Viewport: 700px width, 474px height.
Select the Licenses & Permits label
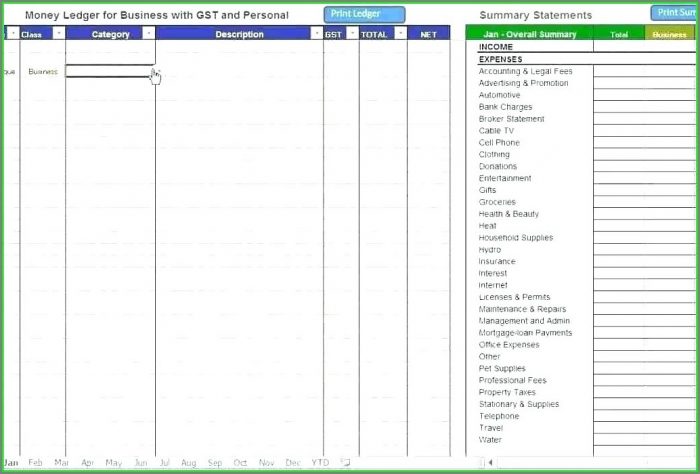pos(514,297)
